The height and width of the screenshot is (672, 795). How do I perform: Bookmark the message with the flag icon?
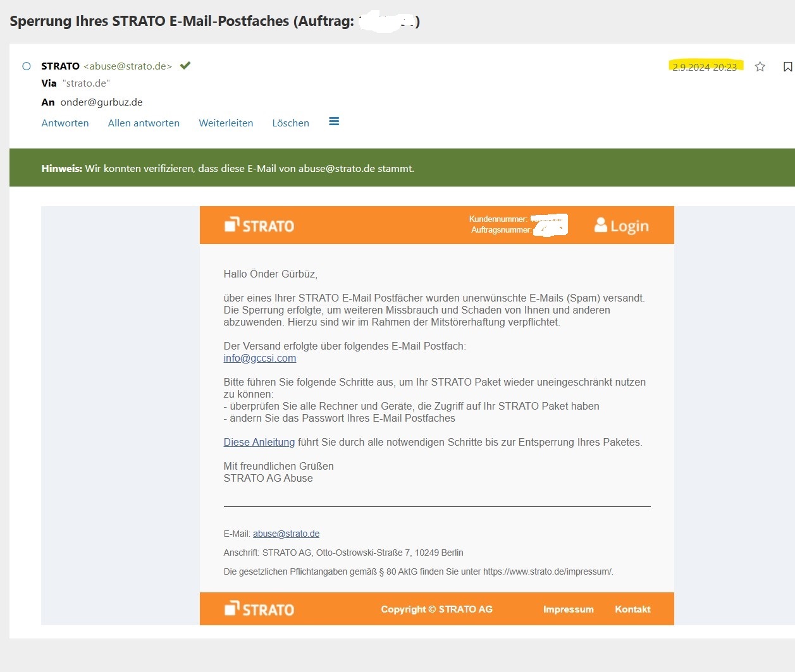(x=787, y=66)
